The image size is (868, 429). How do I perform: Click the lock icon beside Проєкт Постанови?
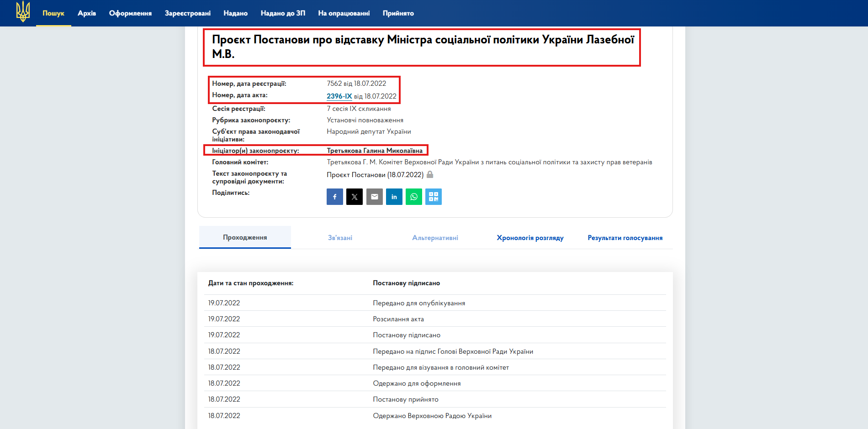(430, 174)
